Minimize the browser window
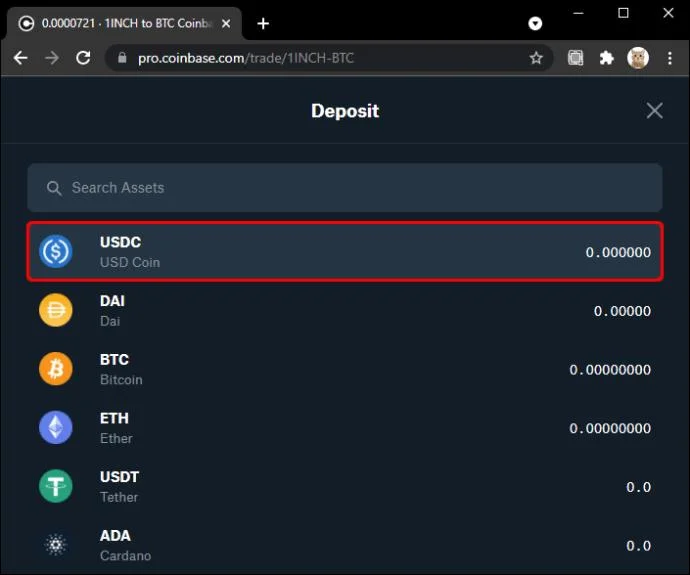Viewport: 690px width, 575px height. point(578,13)
